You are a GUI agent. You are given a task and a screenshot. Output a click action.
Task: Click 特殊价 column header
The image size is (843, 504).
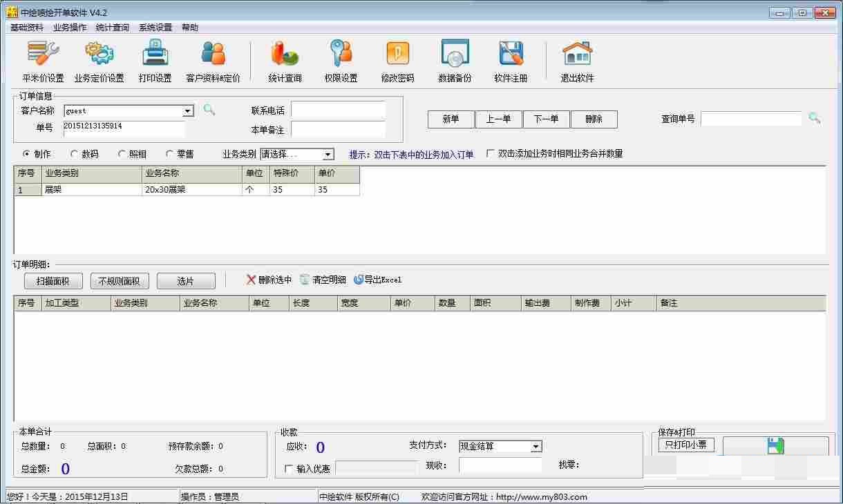[292, 173]
